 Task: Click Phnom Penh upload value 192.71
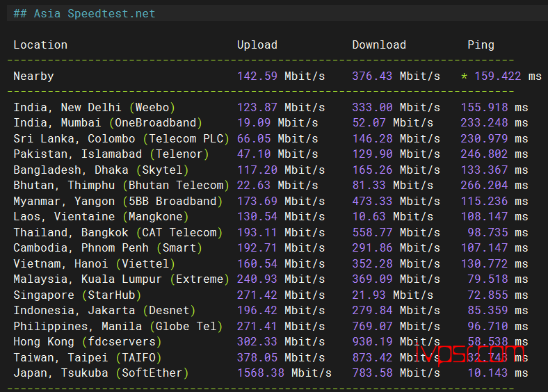pos(257,247)
